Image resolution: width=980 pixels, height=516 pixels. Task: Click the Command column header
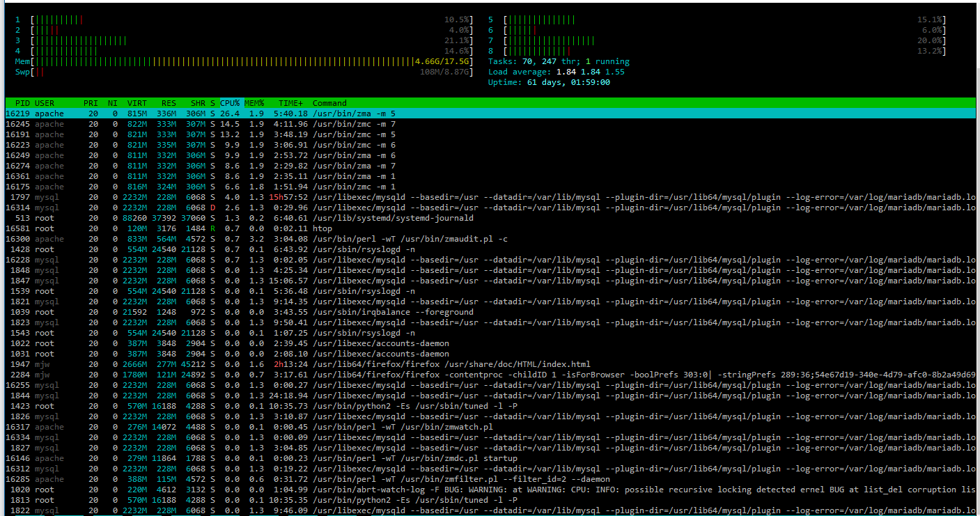(329, 103)
